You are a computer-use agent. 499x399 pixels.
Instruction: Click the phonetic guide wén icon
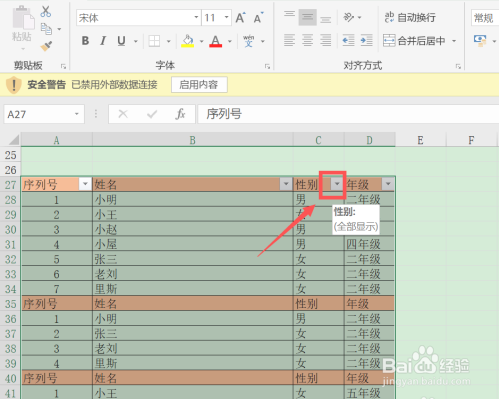point(249,41)
